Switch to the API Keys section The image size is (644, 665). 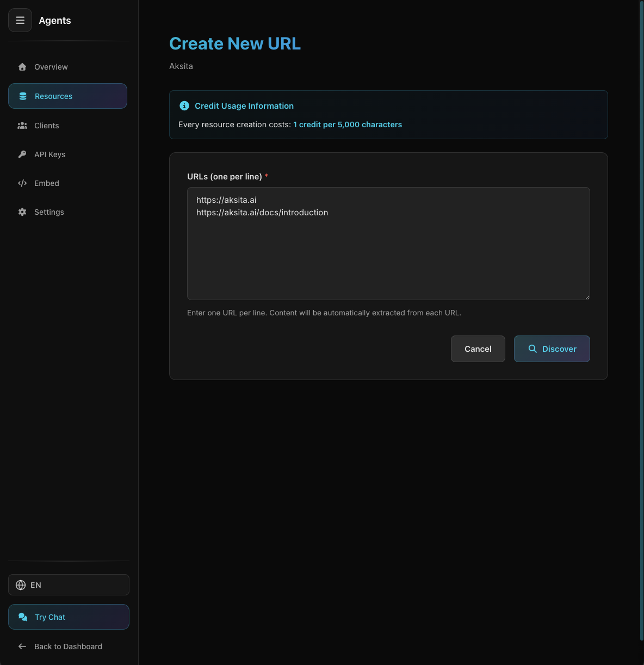50,154
